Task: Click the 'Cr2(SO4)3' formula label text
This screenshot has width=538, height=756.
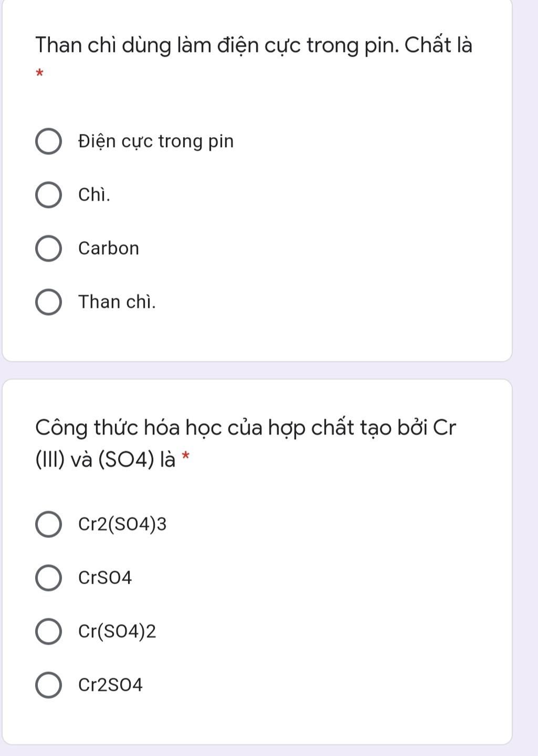Action: coord(122,525)
